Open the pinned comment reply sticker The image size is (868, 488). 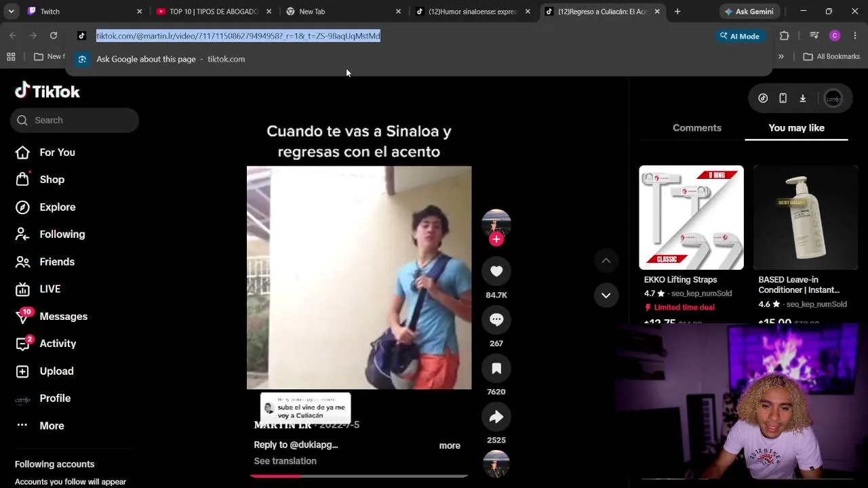pos(306,407)
